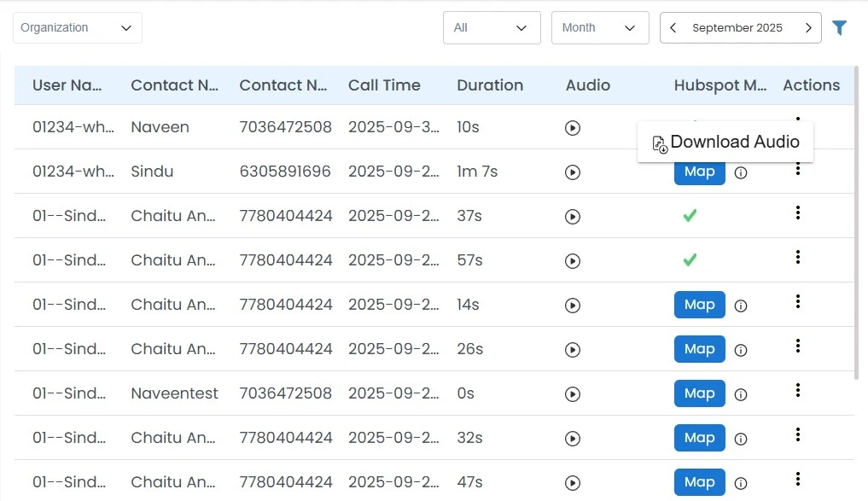
Task: Open the All filter dropdown
Action: 492,27
